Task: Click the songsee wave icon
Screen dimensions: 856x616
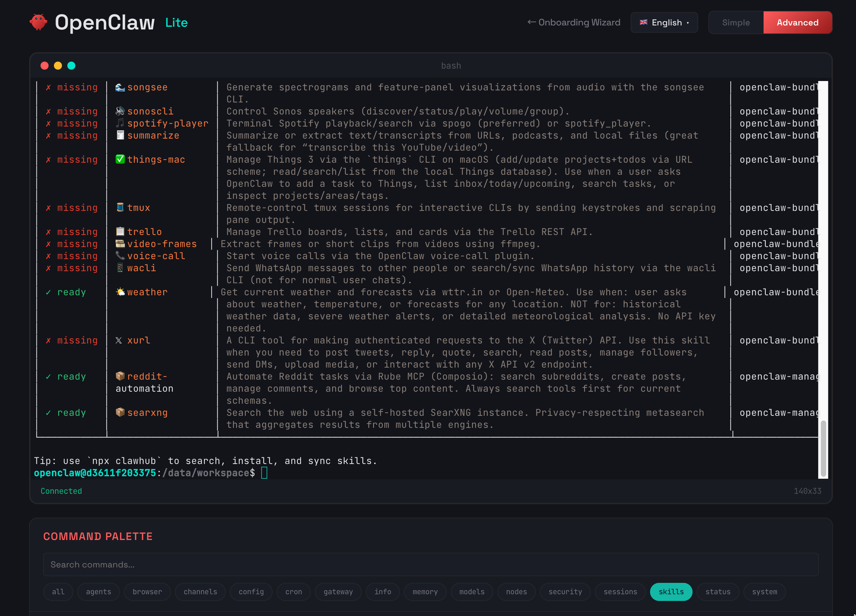Action: [120, 87]
